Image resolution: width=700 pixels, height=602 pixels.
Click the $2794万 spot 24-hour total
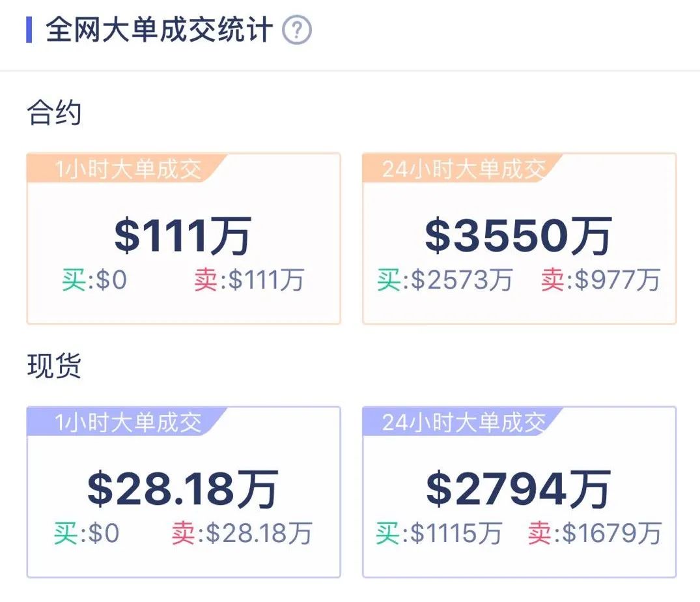click(x=519, y=492)
